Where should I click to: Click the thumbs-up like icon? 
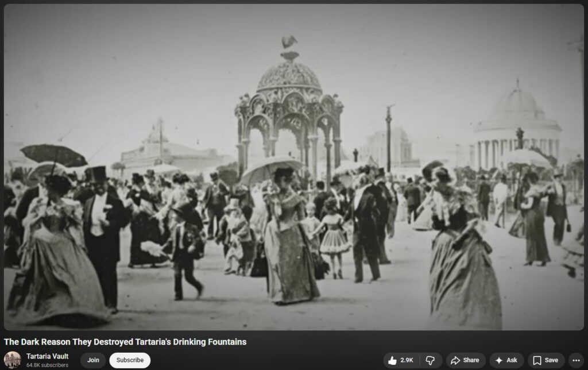[393, 360]
